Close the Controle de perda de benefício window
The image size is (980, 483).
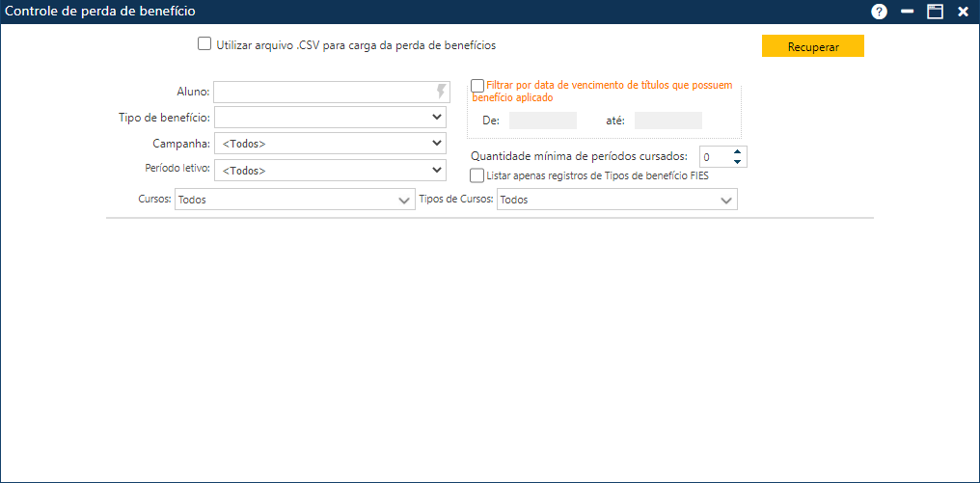(x=963, y=12)
